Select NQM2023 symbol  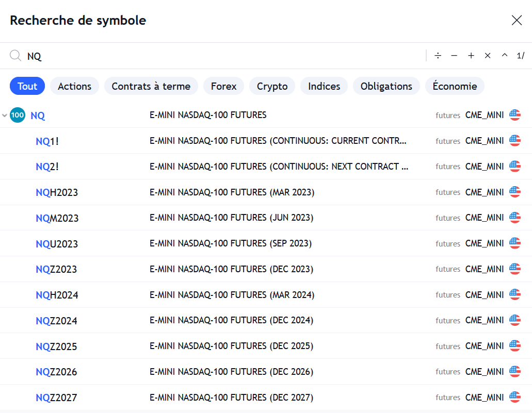[57, 218]
